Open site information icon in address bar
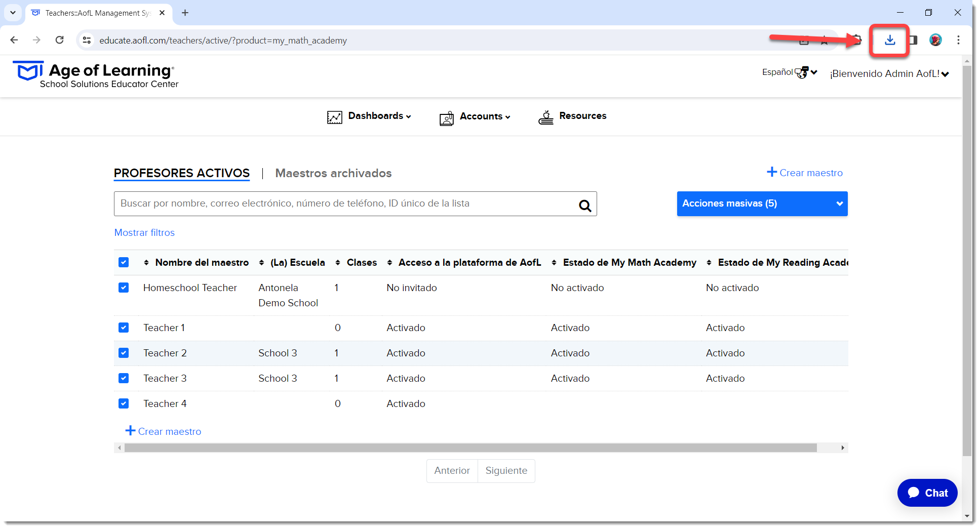Viewport: 980px width, 529px height. coord(87,40)
